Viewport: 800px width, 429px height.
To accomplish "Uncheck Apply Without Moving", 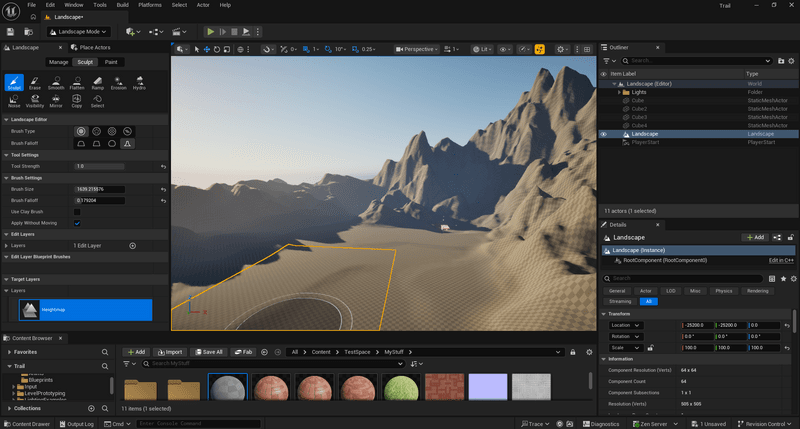I will [77, 223].
